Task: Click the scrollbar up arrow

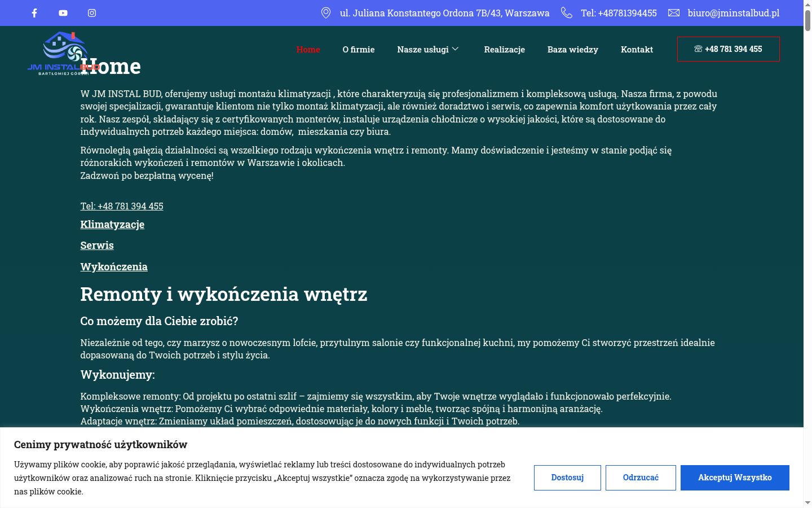Action: (x=807, y=4)
